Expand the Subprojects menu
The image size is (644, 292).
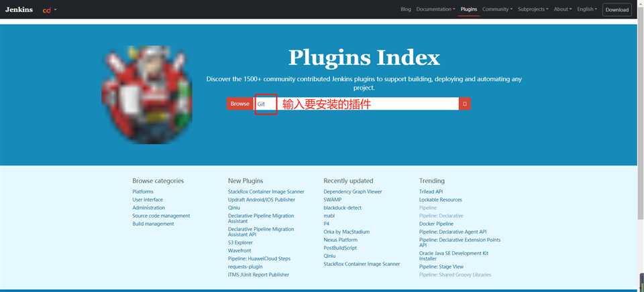533,9
